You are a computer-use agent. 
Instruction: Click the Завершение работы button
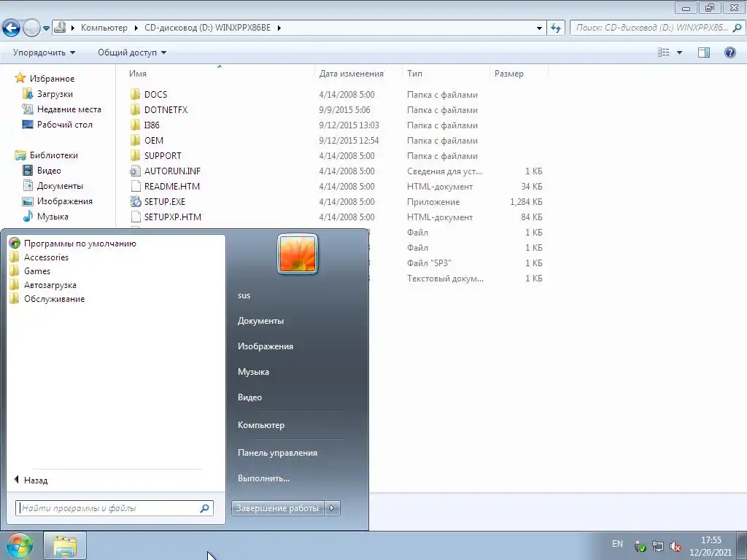pyautogui.click(x=277, y=508)
